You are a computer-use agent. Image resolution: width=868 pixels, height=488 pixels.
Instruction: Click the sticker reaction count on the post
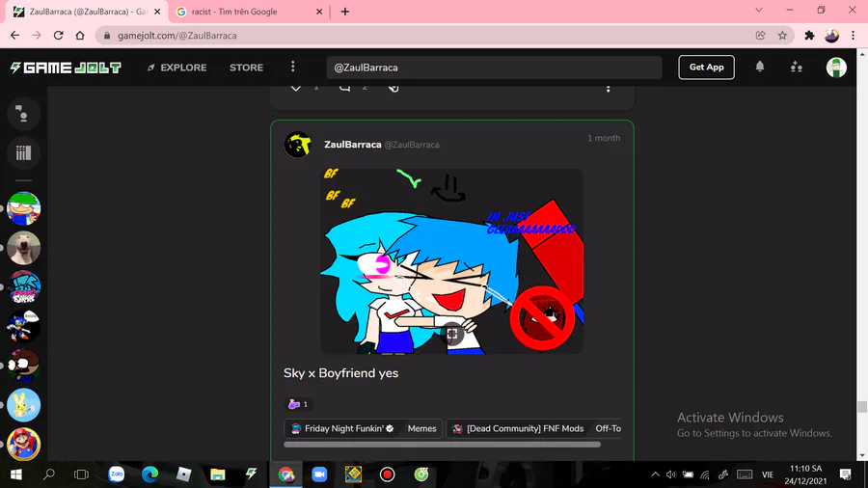(x=298, y=404)
